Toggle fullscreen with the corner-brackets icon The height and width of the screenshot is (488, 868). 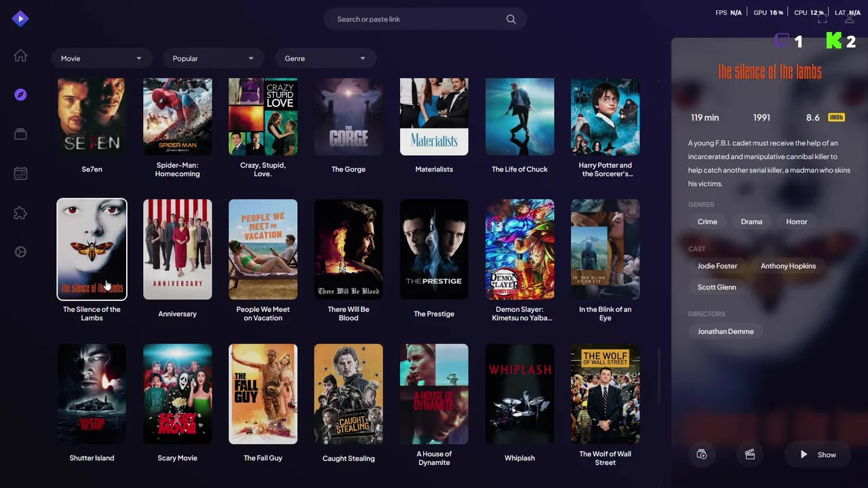click(x=822, y=19)
